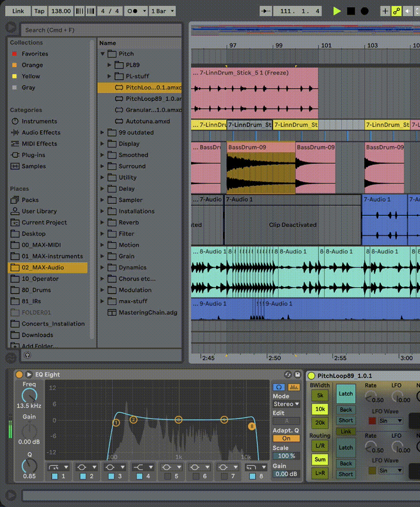Click the Tap tempo button
Image resolution: width=420 pixels, height=507 pixels.
(39, 11)
